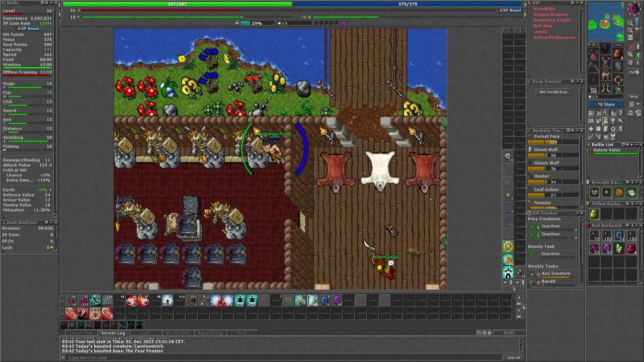Open the line chart analytics icon
This screenshot has height=362, width=644.
tap(591, 137)
